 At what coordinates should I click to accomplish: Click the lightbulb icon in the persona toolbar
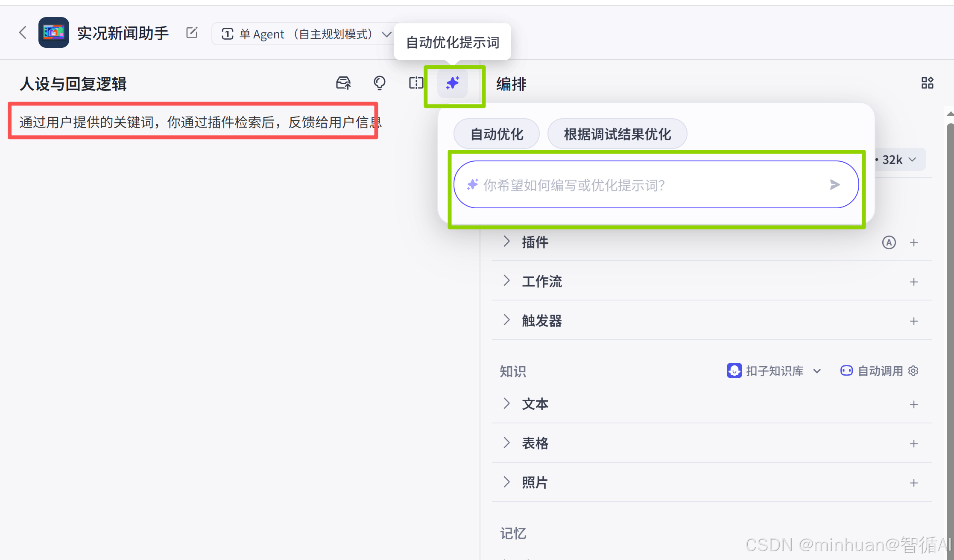tap(379, 83)
